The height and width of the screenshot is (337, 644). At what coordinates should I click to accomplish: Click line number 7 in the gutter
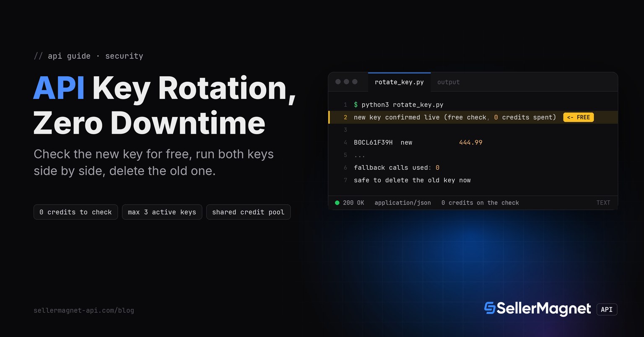[x=345, y=180]
